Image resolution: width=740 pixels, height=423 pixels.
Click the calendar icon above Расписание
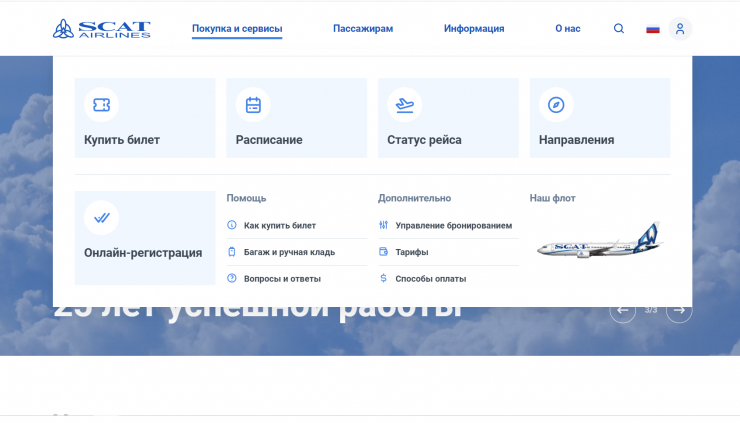(253, 105)
